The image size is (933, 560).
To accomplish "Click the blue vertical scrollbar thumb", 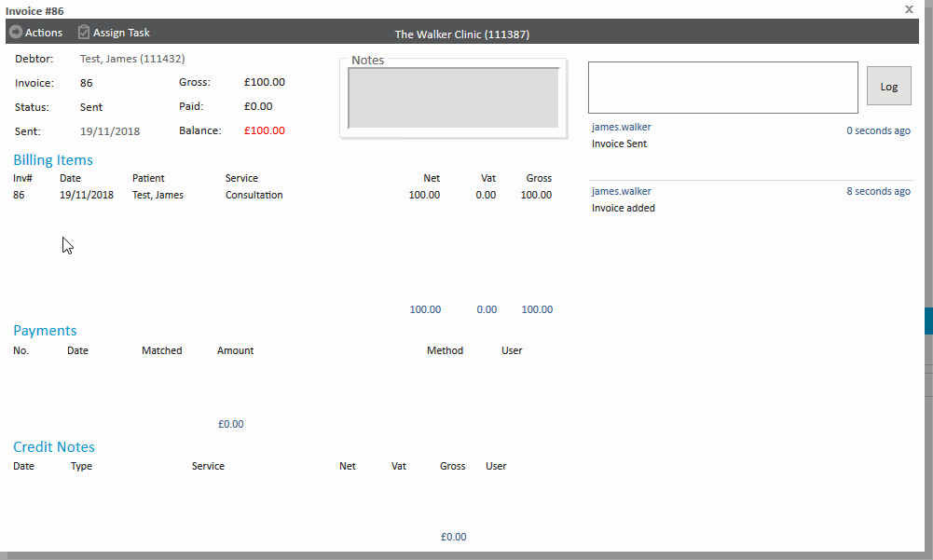I will click(929, 321).
